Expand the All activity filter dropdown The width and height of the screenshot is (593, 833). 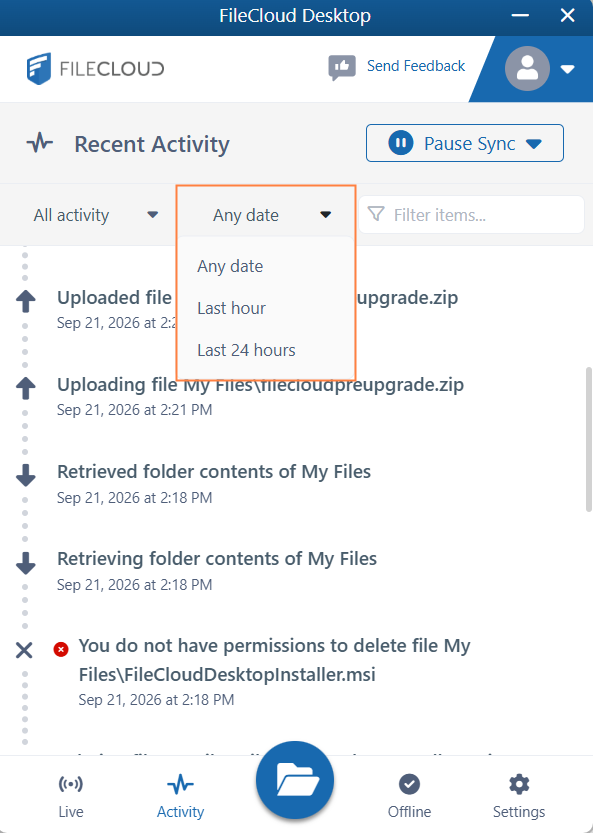pos(96,215)
